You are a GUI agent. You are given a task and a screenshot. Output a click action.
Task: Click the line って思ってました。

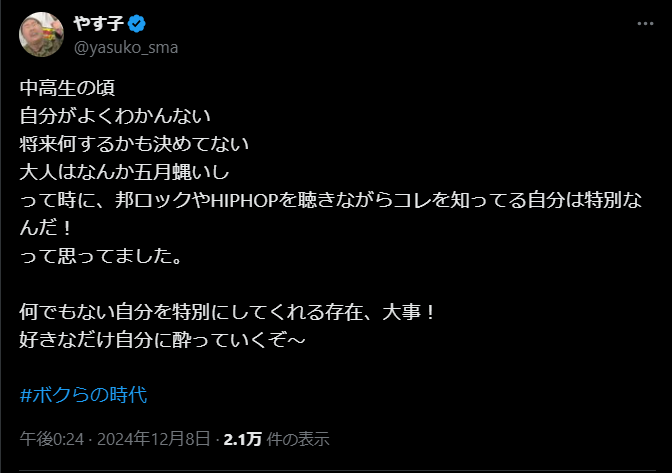pyautogui.click(x=100, y=258)
